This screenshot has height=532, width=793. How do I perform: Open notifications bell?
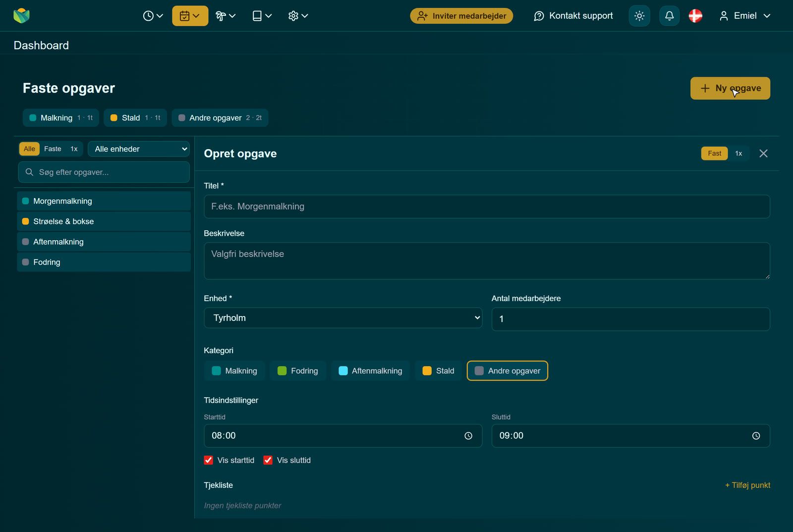669,16
